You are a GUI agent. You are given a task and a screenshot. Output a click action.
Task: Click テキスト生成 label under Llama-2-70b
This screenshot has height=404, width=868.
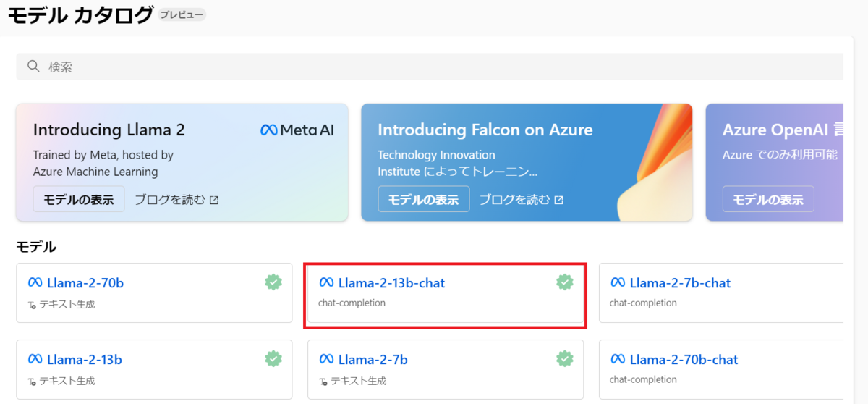[67, 304]
